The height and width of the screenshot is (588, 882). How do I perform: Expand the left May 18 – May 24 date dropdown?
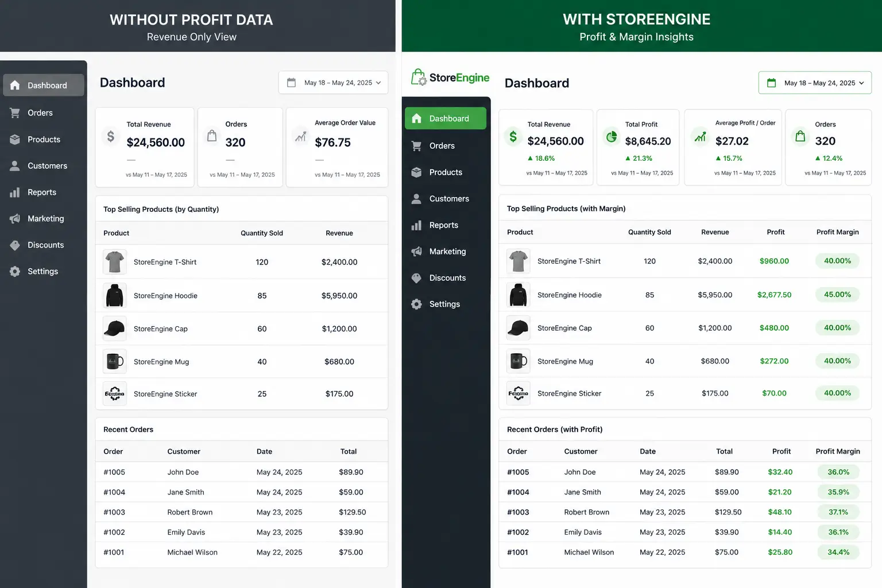click(333, 83)
